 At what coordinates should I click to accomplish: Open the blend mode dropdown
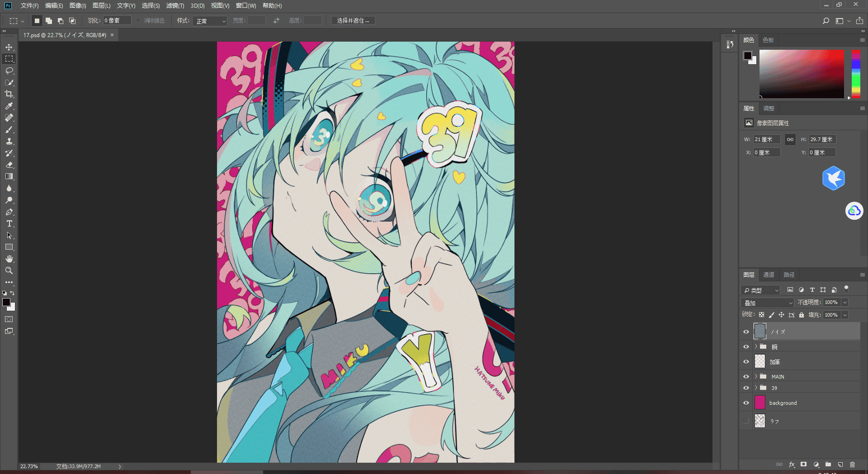point(768,303)
